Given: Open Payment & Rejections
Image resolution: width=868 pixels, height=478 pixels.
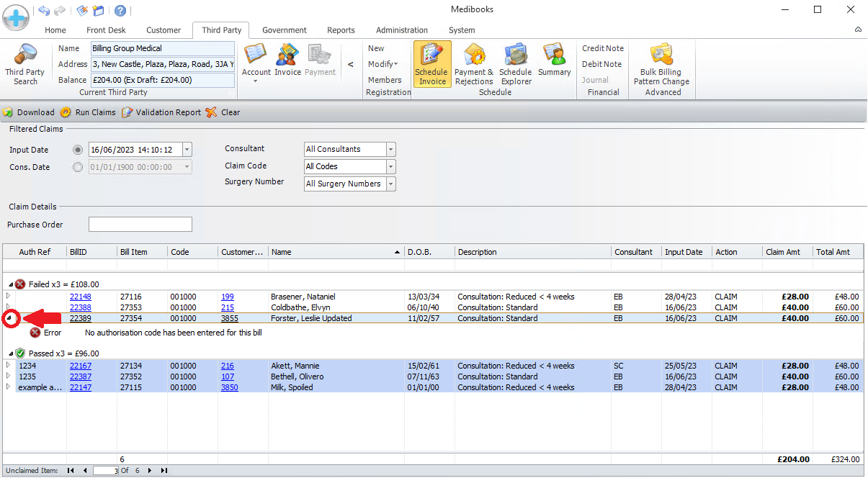Looking at the screenshot, I should [474, 64].
